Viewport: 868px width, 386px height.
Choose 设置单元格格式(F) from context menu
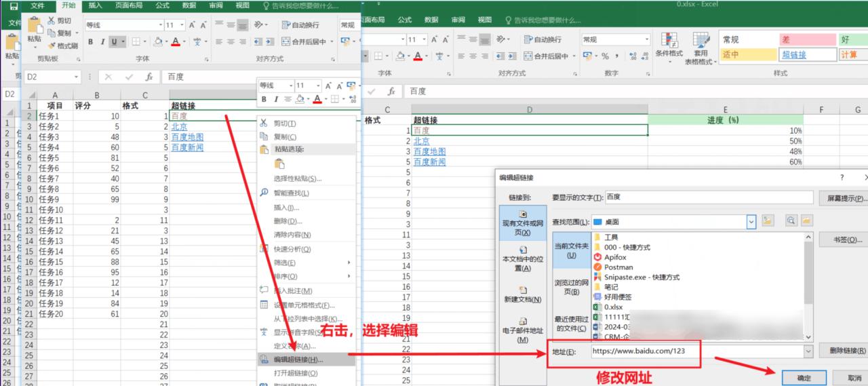pyautogui.click(x=307, y=305)
